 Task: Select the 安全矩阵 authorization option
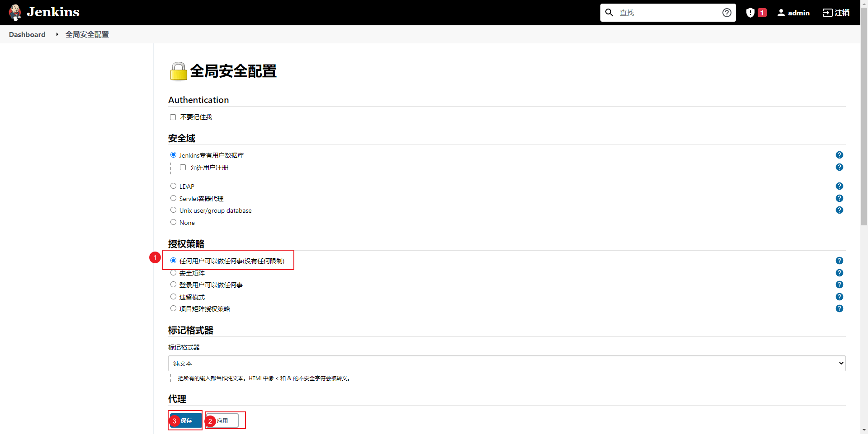click(173, 273)
